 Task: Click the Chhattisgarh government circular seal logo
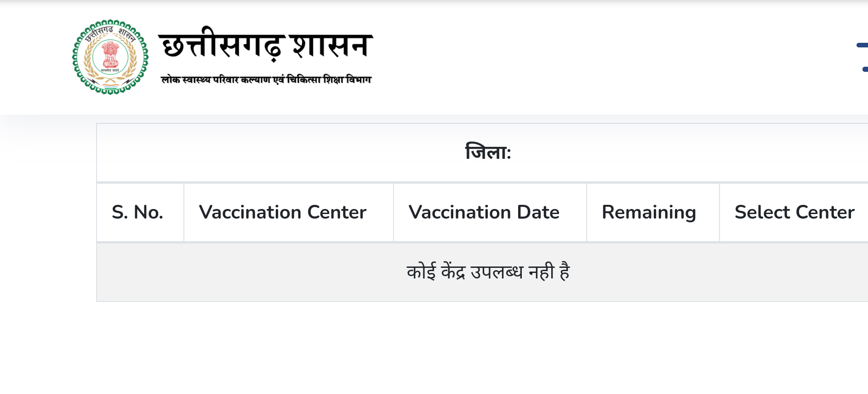click(110, 57)
